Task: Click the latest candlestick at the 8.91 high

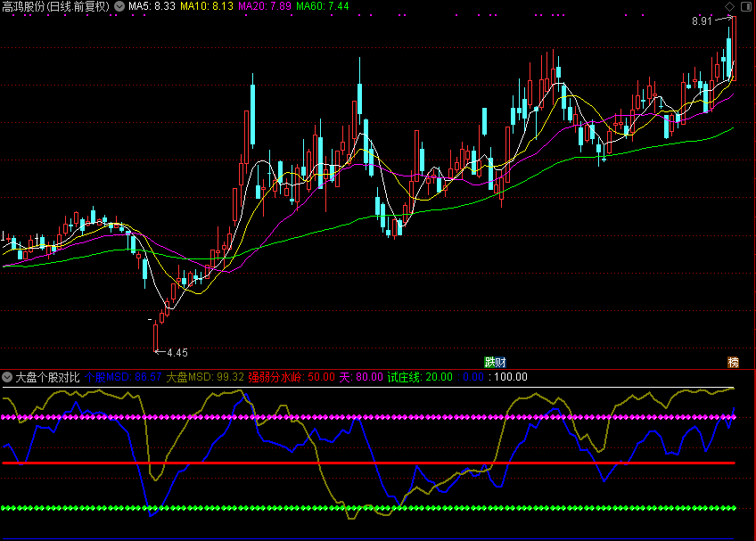Action: click(734, 49)
